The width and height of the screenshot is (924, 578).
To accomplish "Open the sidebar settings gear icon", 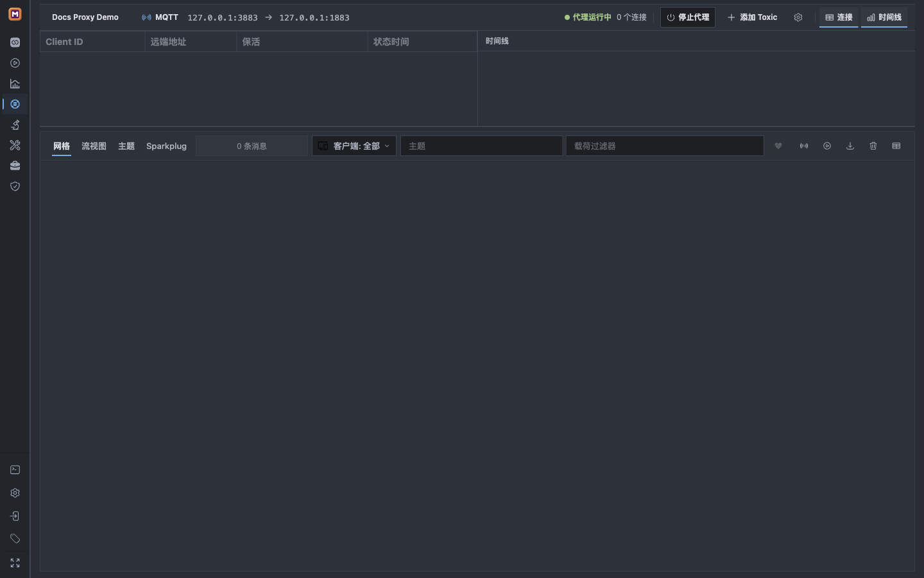I will pos(15,493).
